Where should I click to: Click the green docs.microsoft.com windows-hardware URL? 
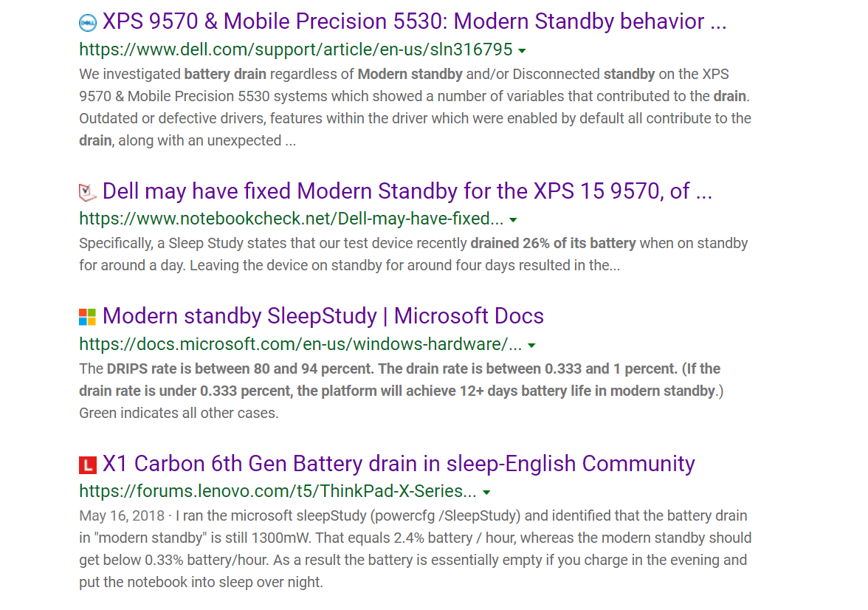pos(300,344)
